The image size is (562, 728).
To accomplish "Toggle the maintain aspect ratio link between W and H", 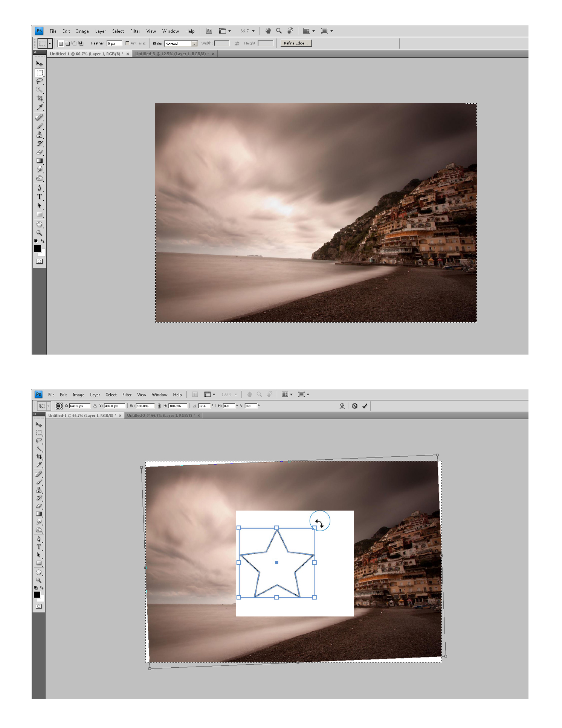I will [159, 406].
